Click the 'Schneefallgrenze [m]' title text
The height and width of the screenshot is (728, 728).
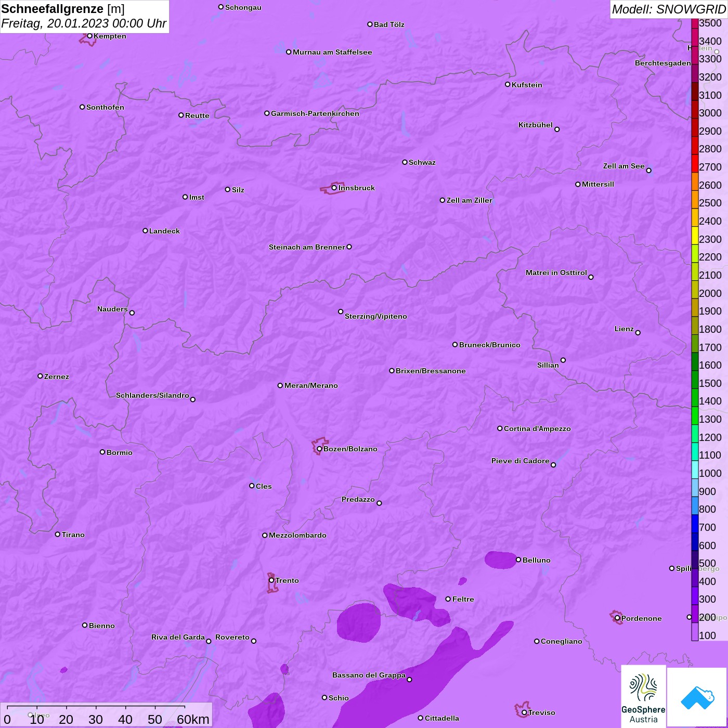[x=63, y=9]
